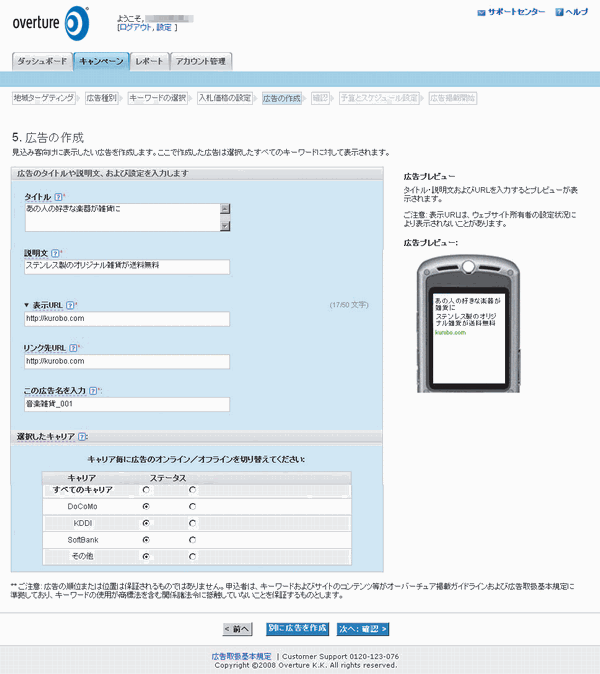Click the キャリア column header

point(82,478)
